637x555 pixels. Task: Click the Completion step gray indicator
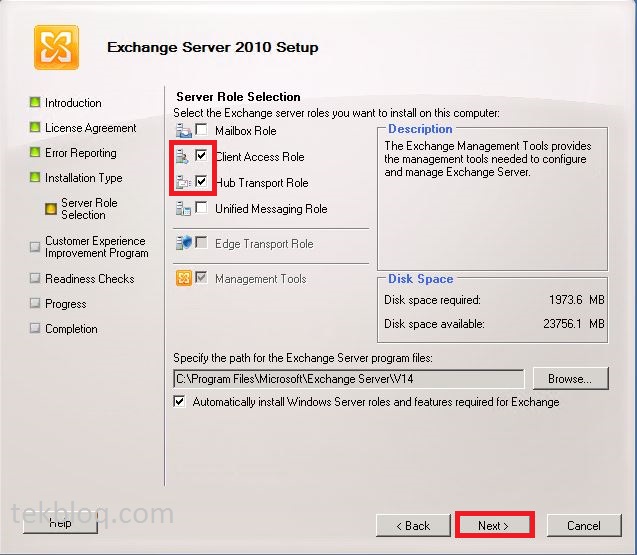[x=35, y=328]
